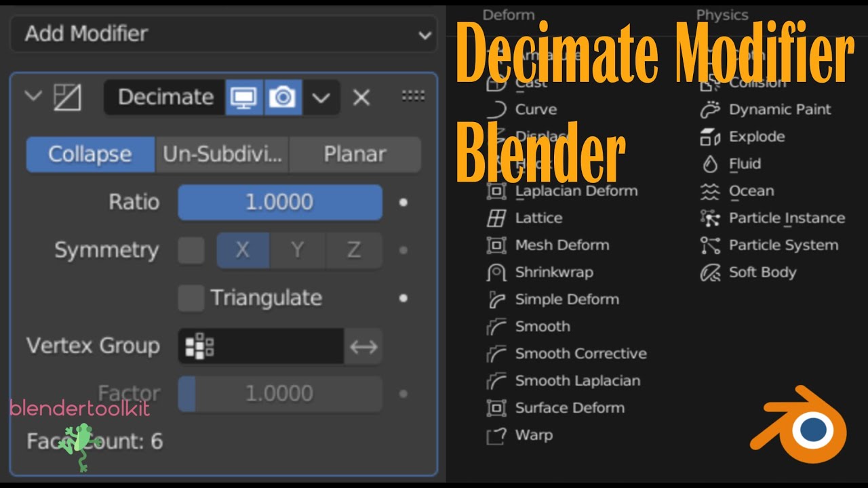This screenshot has height=488, width=868.
Task: Choose Warp modifier
Action: point(534,435)
